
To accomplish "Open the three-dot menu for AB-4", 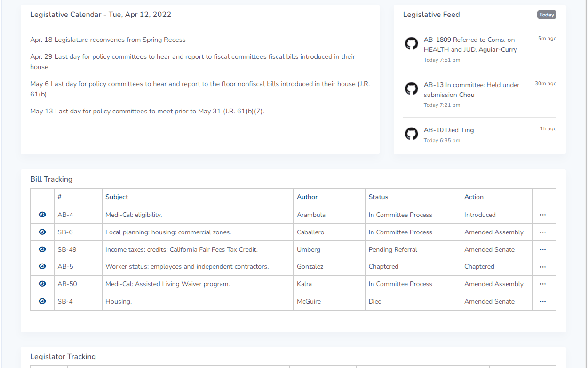I will tap(543, 215).
